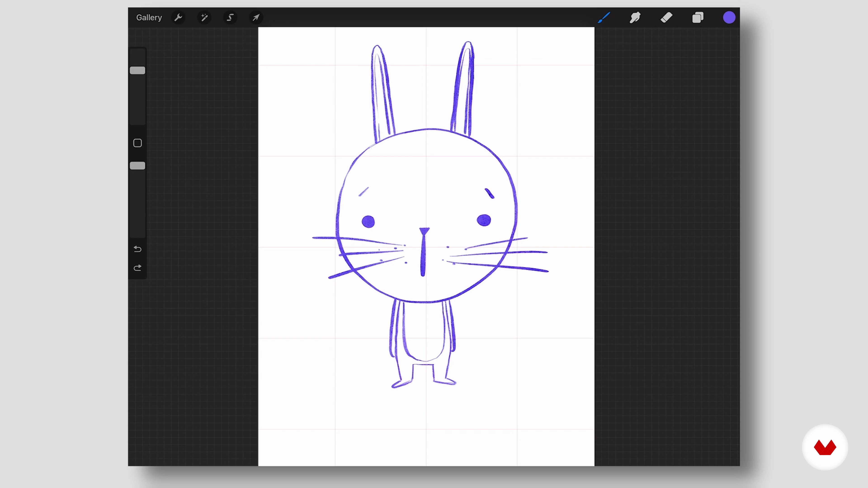
Task: Activate the Selection S-ribbon tool
Action: 230,18
